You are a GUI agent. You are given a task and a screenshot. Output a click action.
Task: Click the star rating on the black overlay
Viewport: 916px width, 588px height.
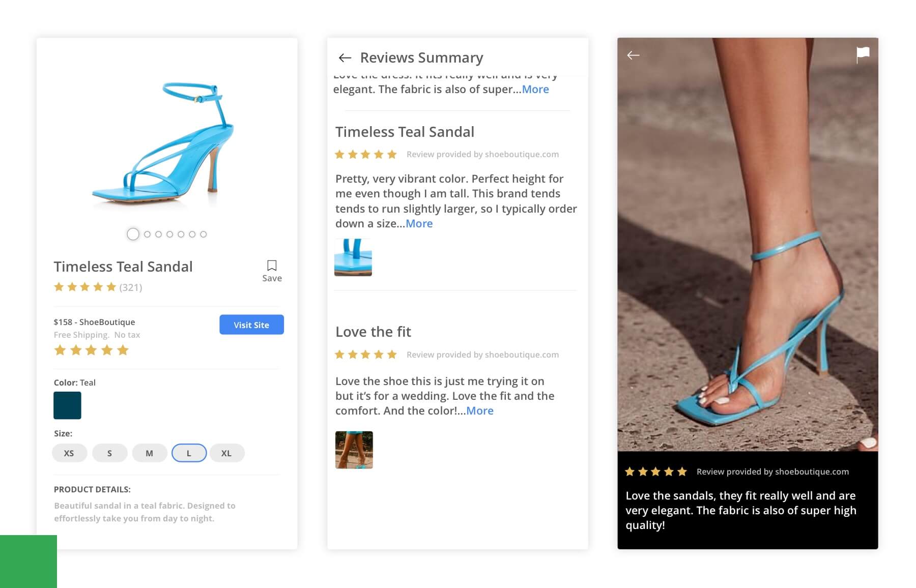point(656,472)
